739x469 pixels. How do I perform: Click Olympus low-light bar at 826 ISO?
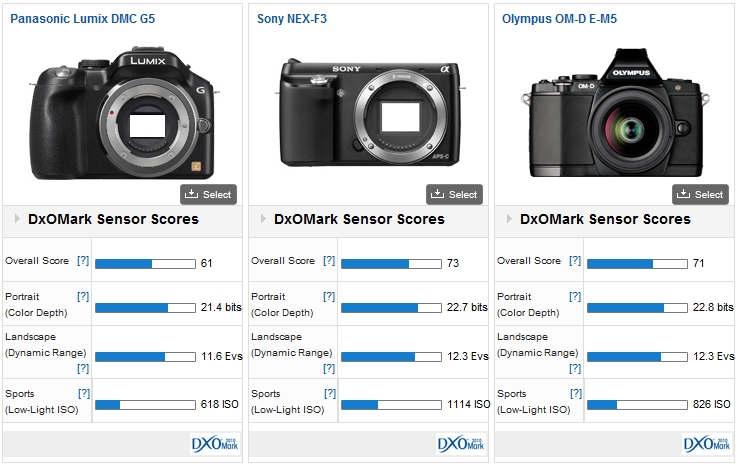pyautogui.click(x=637, y=405)
